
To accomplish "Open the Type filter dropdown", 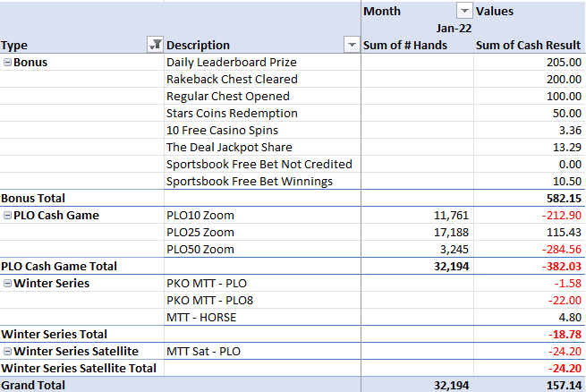I will [155, 45].
